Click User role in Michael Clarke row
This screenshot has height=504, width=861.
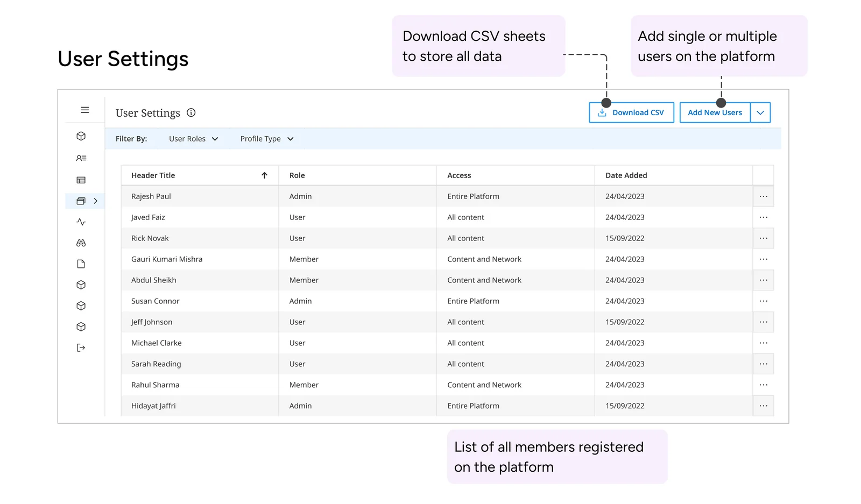[x=297, y=343]
